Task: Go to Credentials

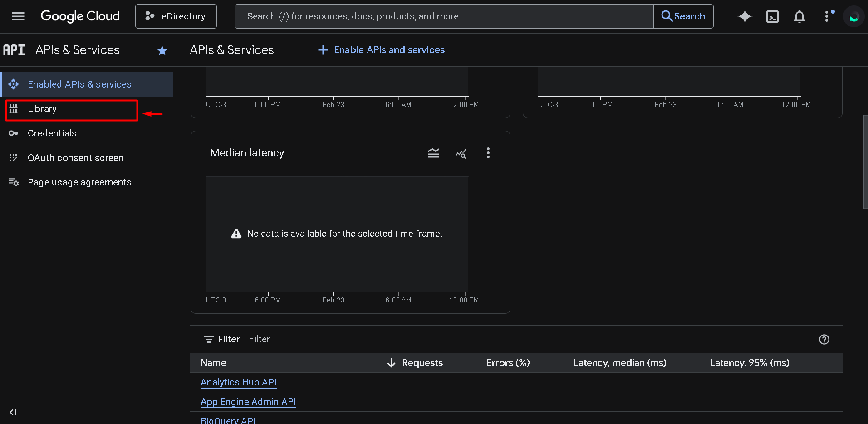Action: 87,133
